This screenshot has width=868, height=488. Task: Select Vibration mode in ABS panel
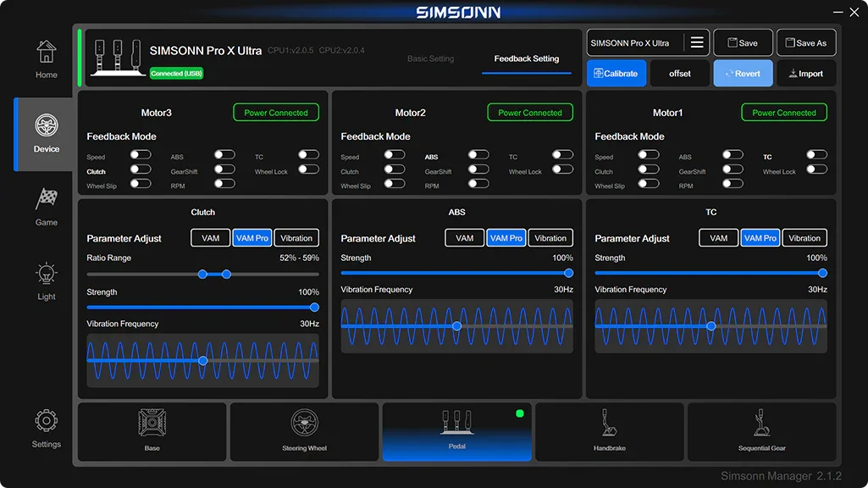pyautogui.click(x=550, y=237)
